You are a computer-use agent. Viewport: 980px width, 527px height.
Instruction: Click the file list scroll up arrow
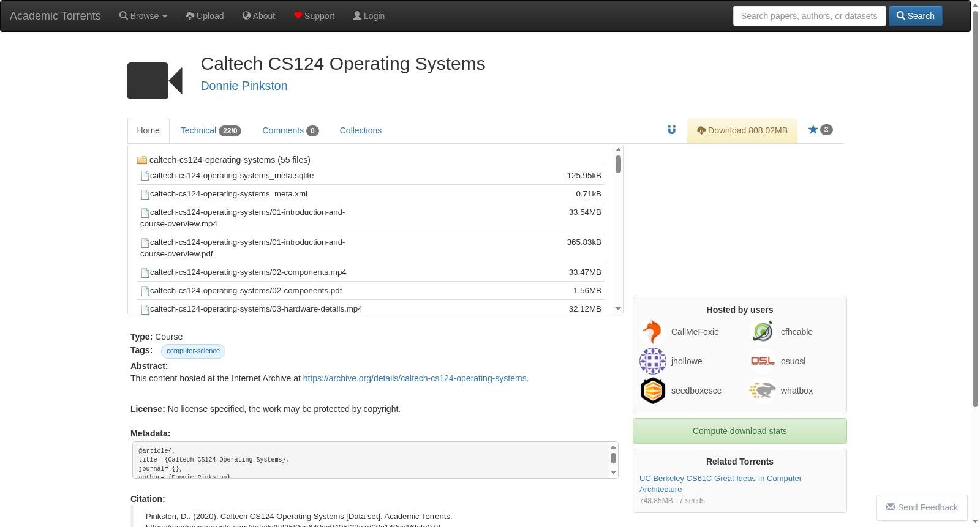point(618,149)
